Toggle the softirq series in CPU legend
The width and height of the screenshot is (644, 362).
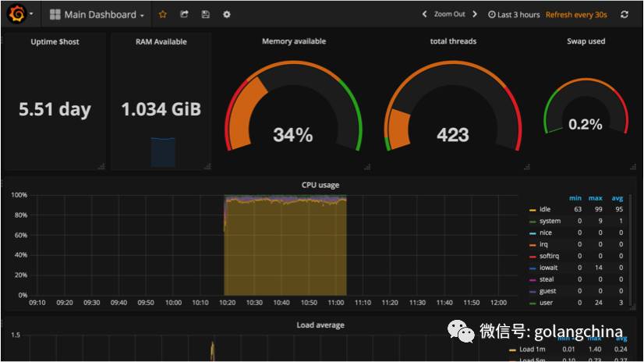(x=549, y=256)
